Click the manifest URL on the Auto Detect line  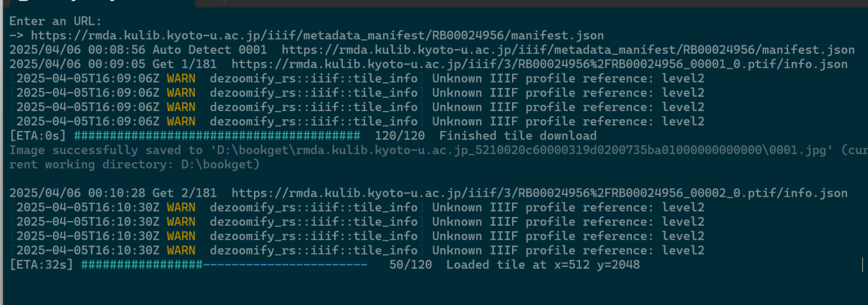pos(568,50)
